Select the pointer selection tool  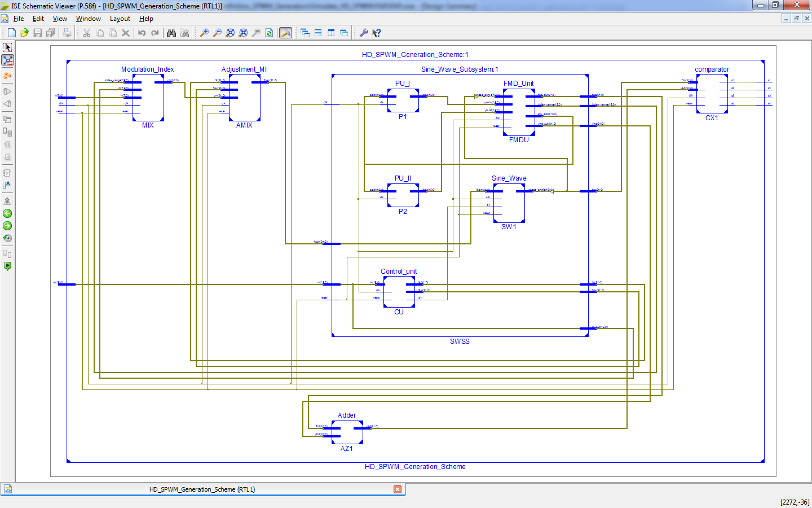point(7,47)
